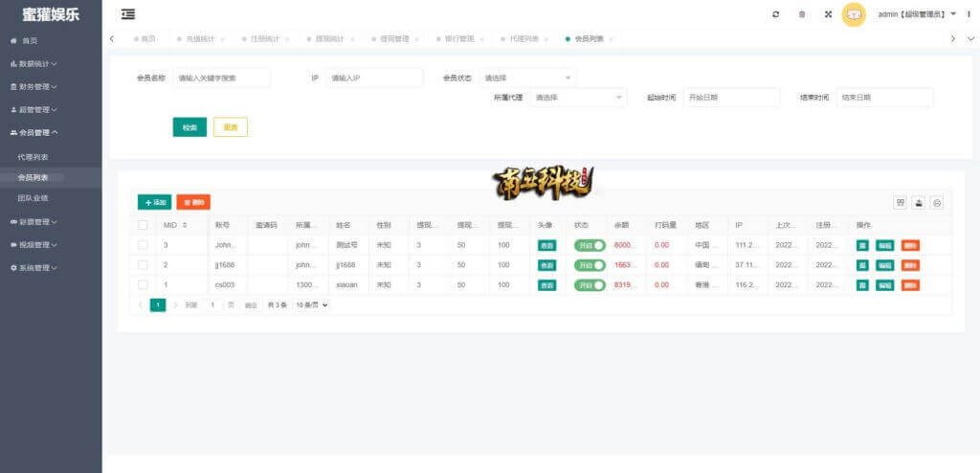Open the 所属代理 dropdown
The image size is (980, 473).
[x=578, y=98]
